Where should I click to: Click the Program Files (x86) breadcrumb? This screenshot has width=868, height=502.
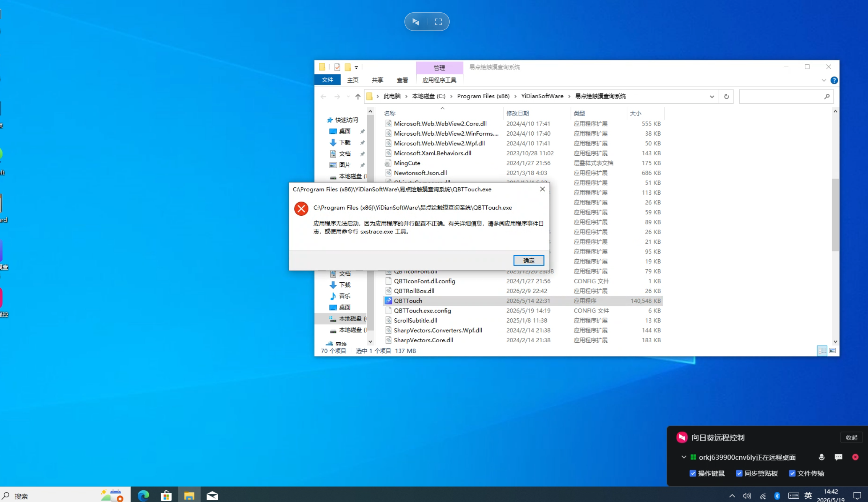(483, 96)
